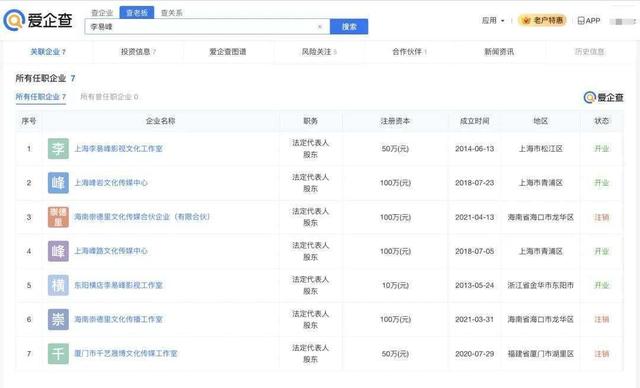Focus the search input containing 李易峰
The width and height of the screenshot is (640, 388).
point(207,27)
